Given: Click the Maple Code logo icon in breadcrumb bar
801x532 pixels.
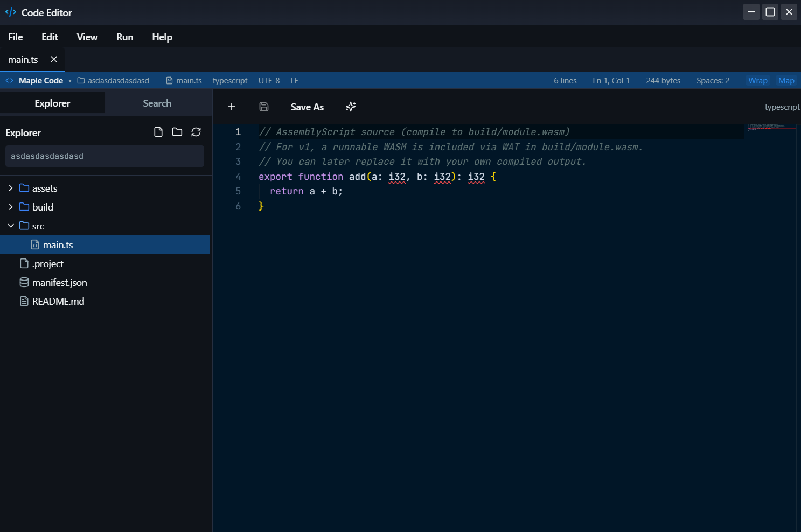Looking at the screenshot, I should (10, 80).
